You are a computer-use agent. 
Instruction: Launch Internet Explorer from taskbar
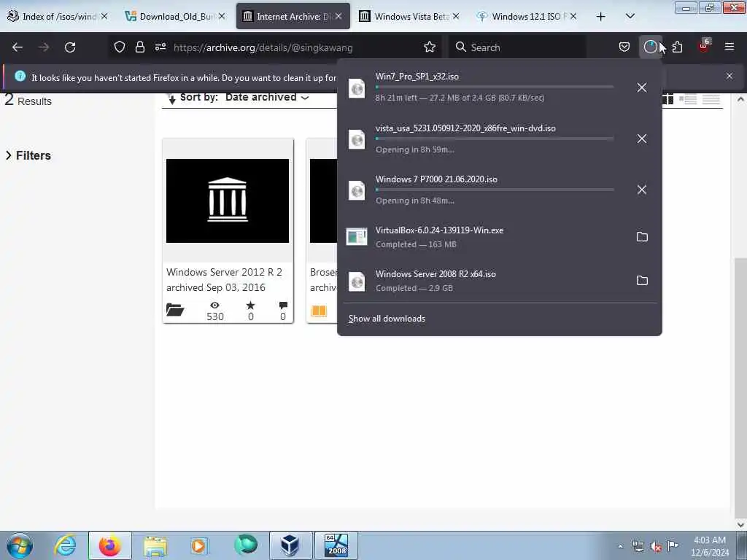coord(65,545)
